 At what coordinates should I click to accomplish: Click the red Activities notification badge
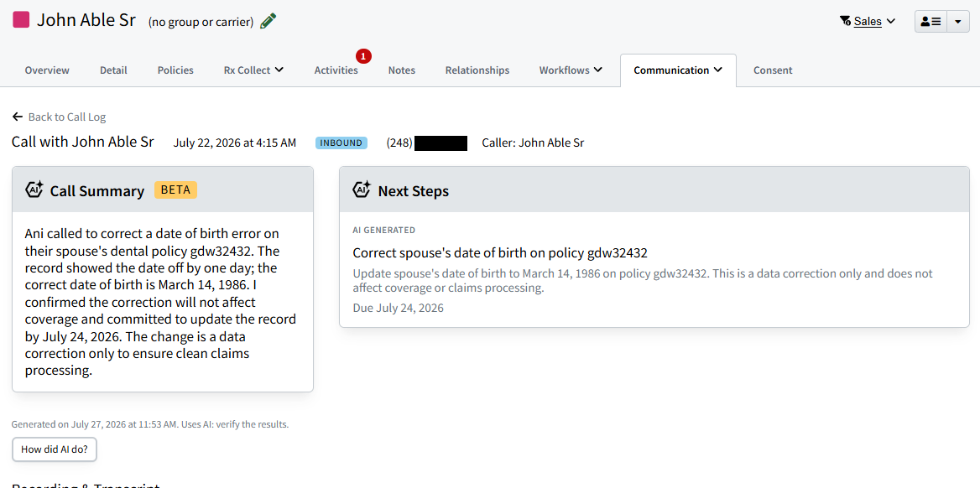point(364,56)
